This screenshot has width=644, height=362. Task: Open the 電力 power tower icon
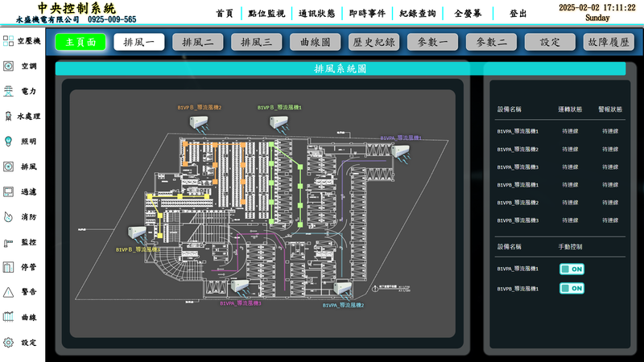coord(8,91)
